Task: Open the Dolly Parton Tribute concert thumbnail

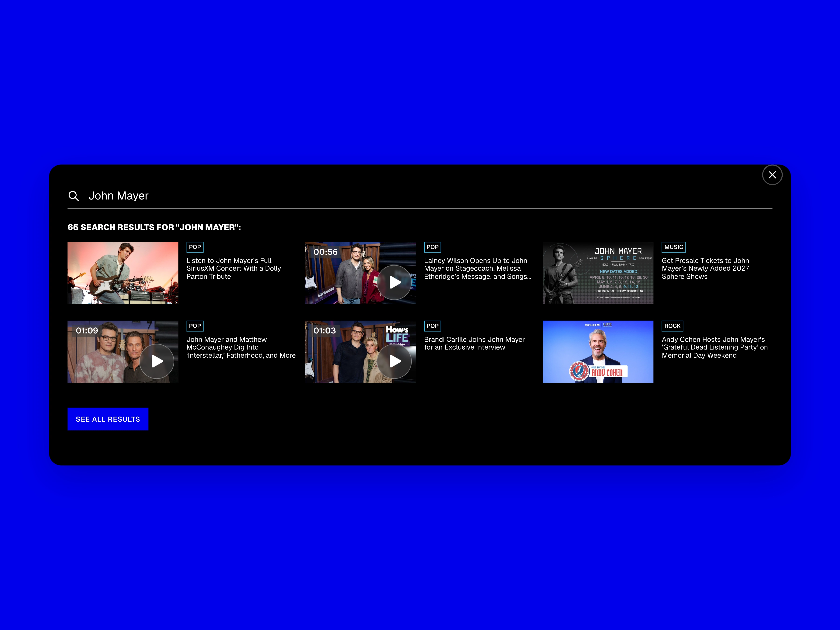Action: tap(123, 273)
